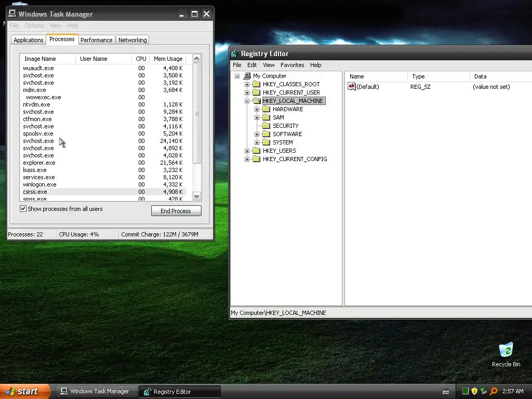Expand the HKEY_CURRENT_USER key
The image size is (532, 399).
pos(247,92)
